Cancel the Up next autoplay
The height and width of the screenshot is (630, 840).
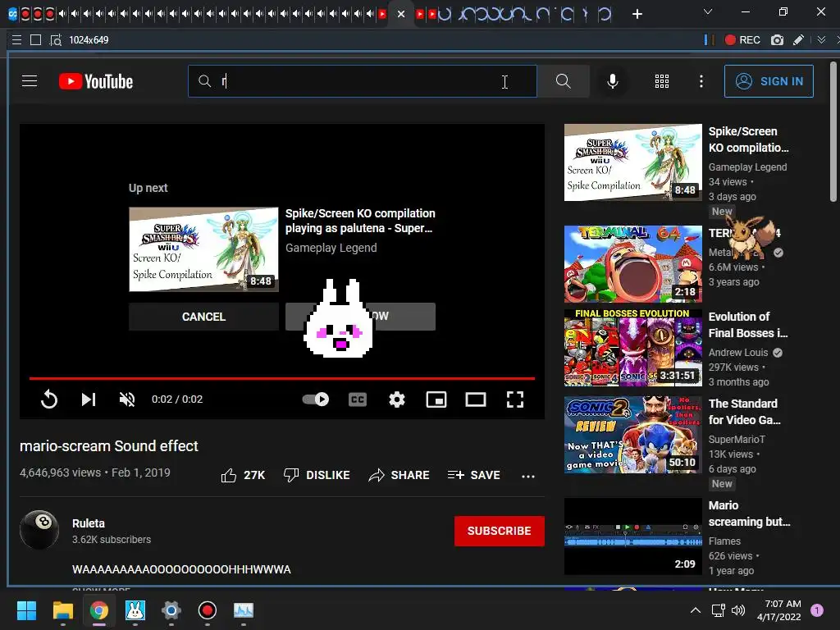tap(203, 317)
